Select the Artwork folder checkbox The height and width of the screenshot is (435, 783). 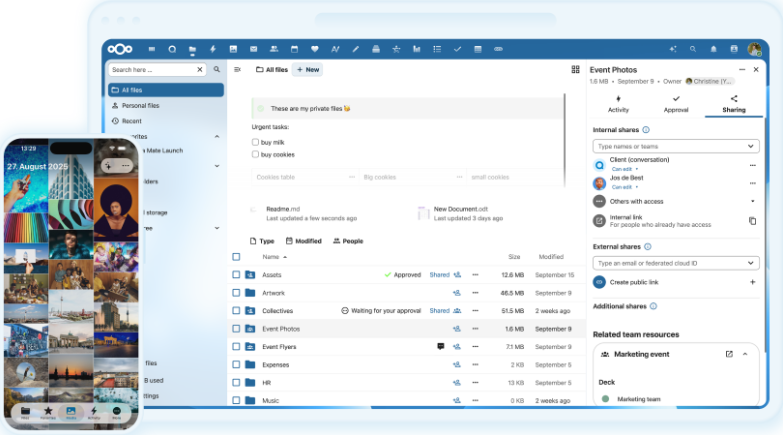coord(236,293)
